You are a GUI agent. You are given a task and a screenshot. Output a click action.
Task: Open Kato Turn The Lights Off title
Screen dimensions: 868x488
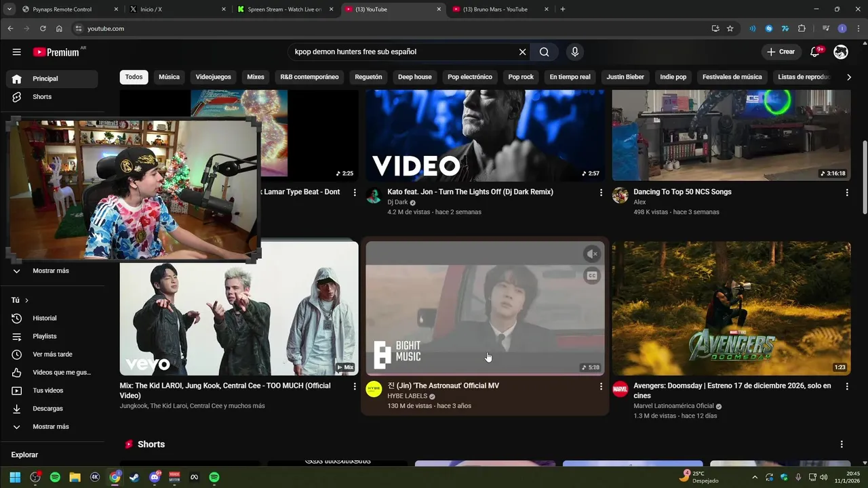[470, 192]
